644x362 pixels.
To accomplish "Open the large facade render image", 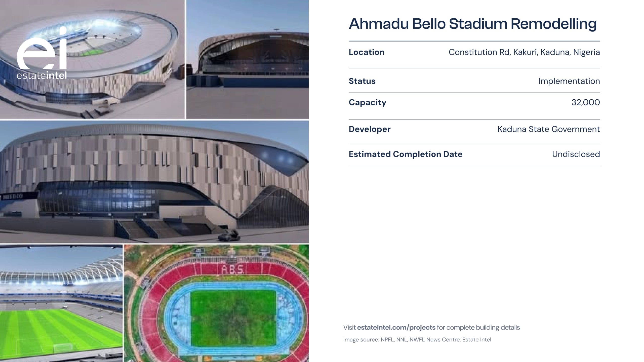I will click(154, 182).
